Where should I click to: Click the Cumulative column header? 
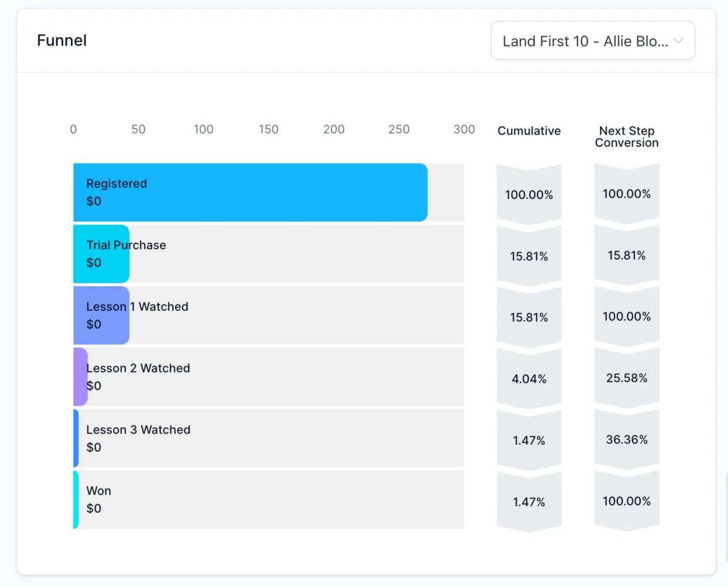[529, 131]
